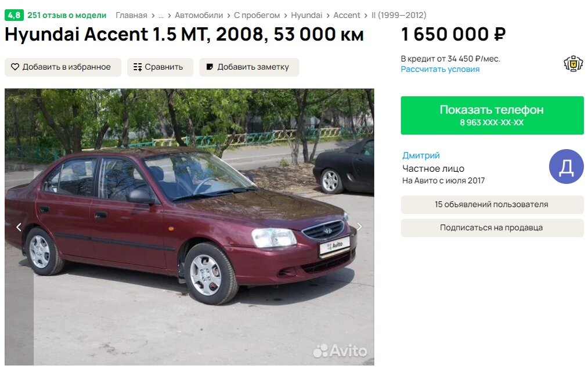This screenshot has width=588, height=369.
Task: Go to Автомобили breadcrumb
Action: (x=199, y=15)
